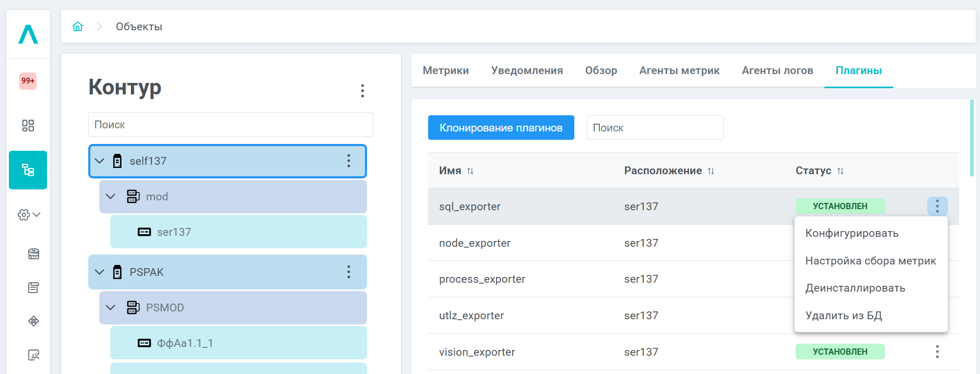
Task: Collapse the PSMOD tree node
Action: coord(111,308)
